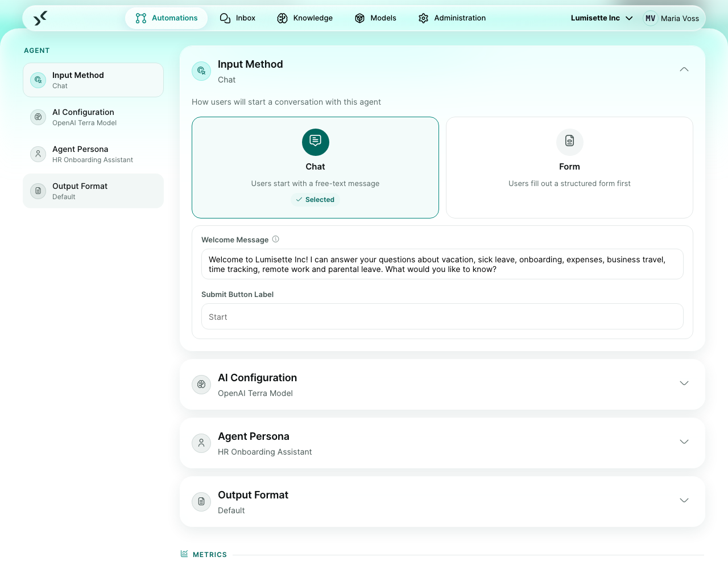Click the Output Format panel document icon
Image resolution: width=728 pixels, height=569 pixels.
pyautogui.click(x=201, y=502)
